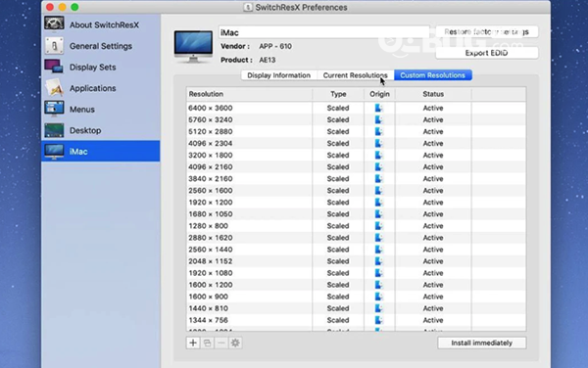
Task: Click origin icon of 5120 × 2880 row
Action: [378, 131]
